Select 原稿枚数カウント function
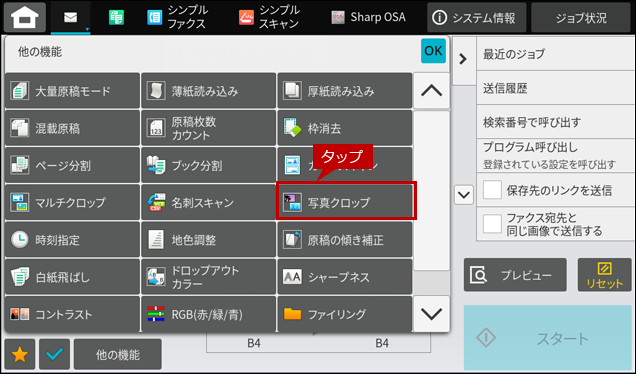 [x=208, y=128]
